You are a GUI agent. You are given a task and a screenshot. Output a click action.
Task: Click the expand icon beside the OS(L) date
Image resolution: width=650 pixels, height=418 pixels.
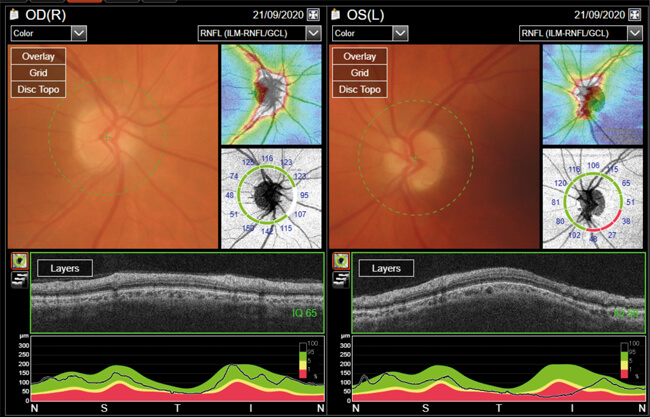pos(636,15)
